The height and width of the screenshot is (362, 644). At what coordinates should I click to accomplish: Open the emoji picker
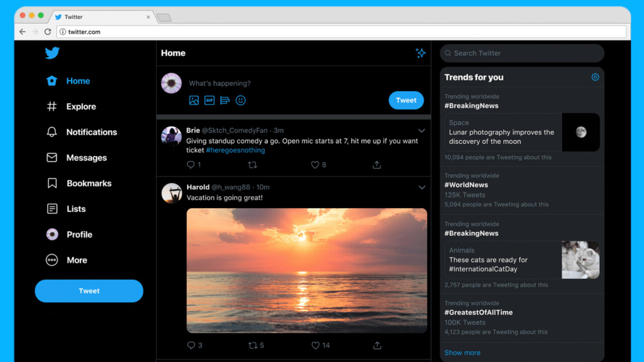click(x=240, y=101)
